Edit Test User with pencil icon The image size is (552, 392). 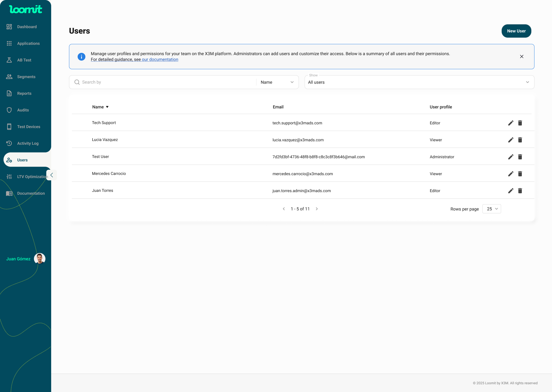coord(511,157)
